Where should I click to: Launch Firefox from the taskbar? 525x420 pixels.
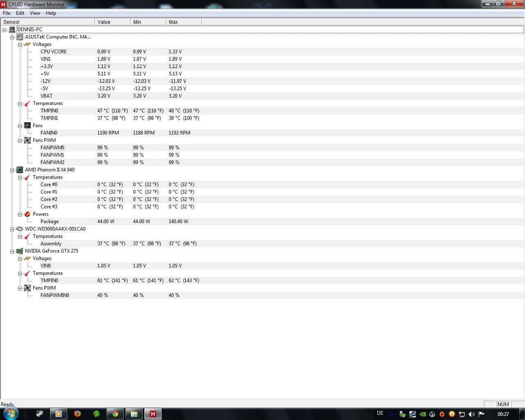[x=78, y=414]
